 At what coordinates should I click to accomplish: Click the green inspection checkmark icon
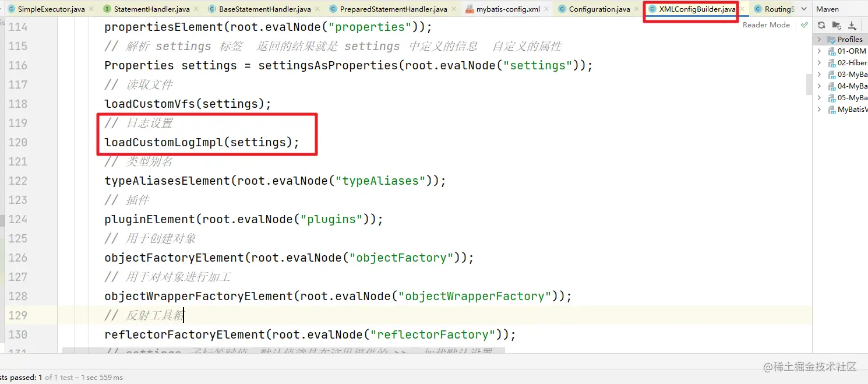pyautogui.click(x=804, y=25)
